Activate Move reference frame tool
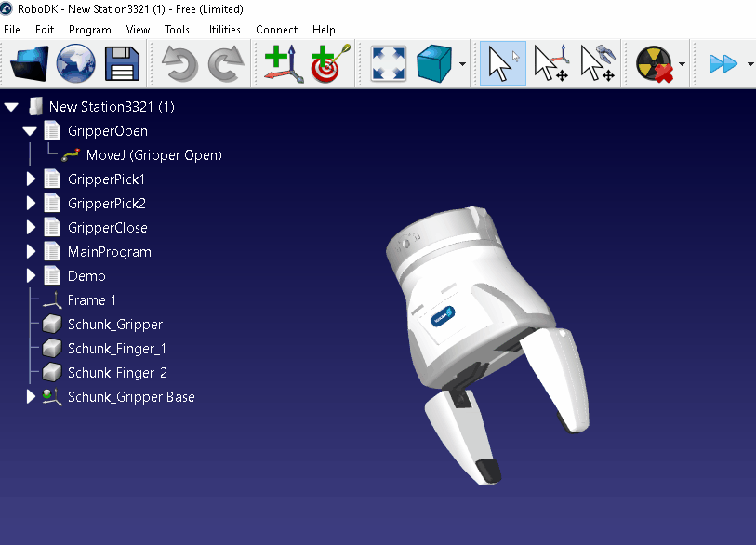The width and height of the screenshot is (756, 545). 552,63
